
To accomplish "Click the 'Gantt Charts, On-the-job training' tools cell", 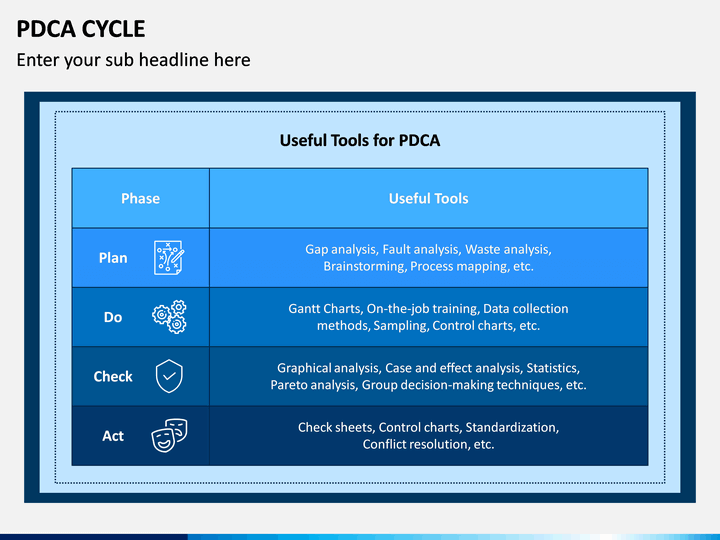I will (x=428, y=317).
